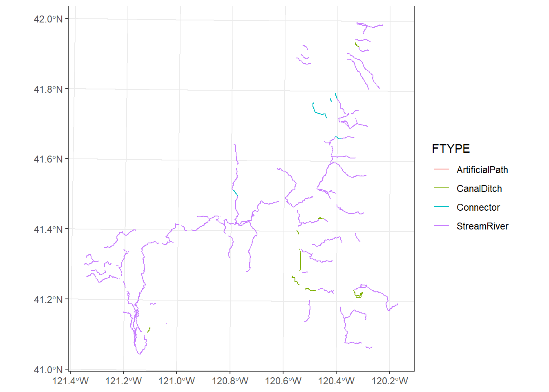This screenshot has height=392, width=549.
Task: Click the red ArtificialPath legend line
Action: (x=441, y=169)
